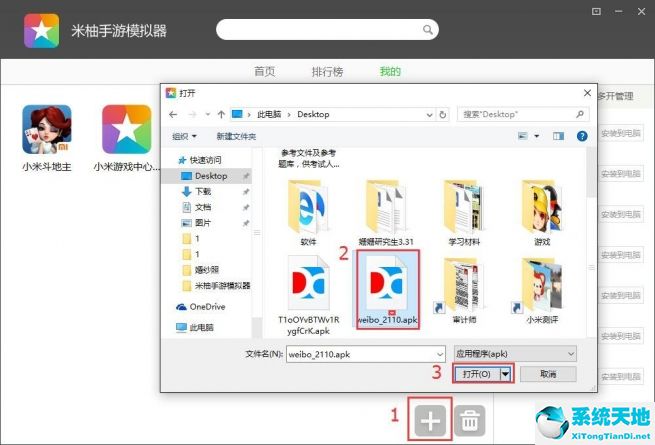Click the emulator search input field
Image resolution: width=655 pixels, height=445 pixels.
coord(327,30)
